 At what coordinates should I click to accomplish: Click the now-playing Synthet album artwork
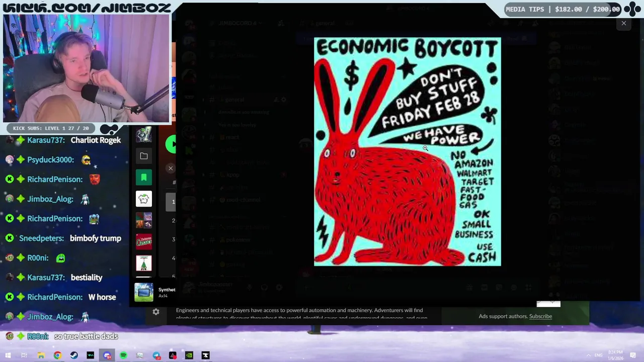[x=144, y=292]
